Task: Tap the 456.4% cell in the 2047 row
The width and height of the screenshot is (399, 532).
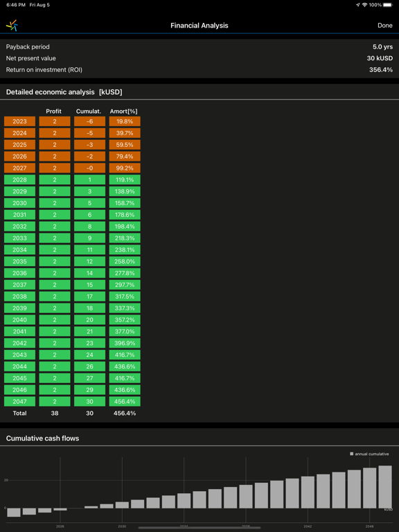Action: click(125, 401)
